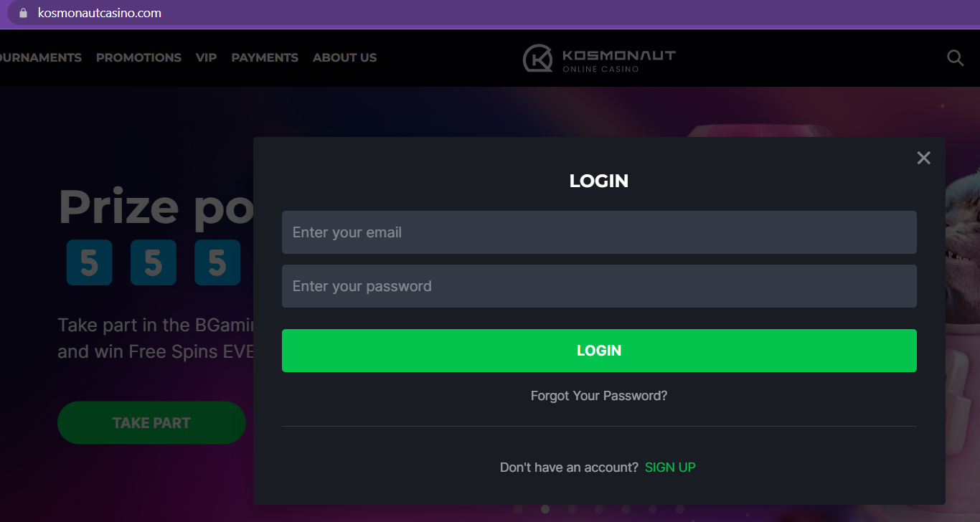Open the About Us page
Screen dimensions: 980x522
click(x=344, y=57)
